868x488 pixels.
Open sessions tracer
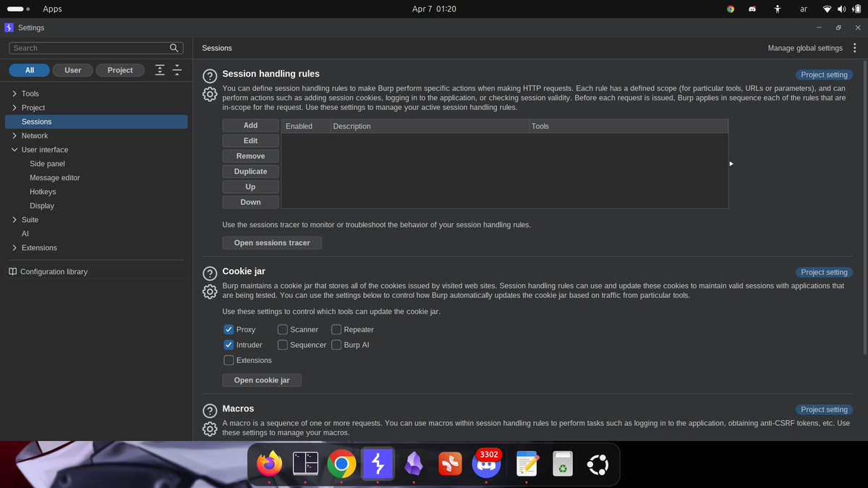click(x=272, y=243)
